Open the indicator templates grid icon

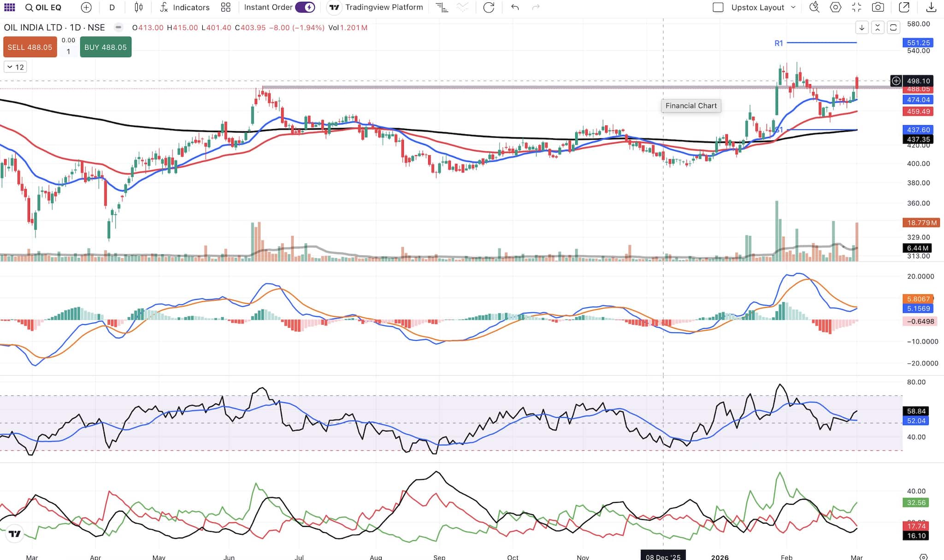[x=226, y=7]
